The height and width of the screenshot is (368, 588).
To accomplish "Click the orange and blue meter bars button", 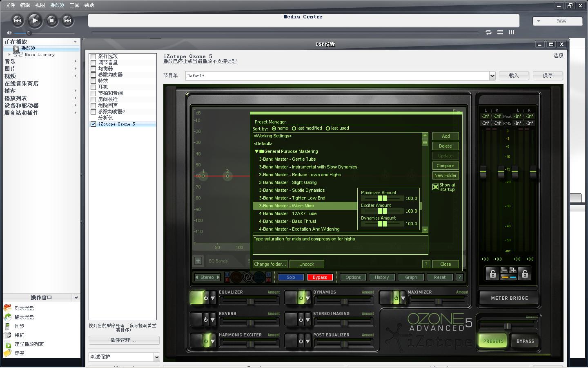I will pos(508,277).
